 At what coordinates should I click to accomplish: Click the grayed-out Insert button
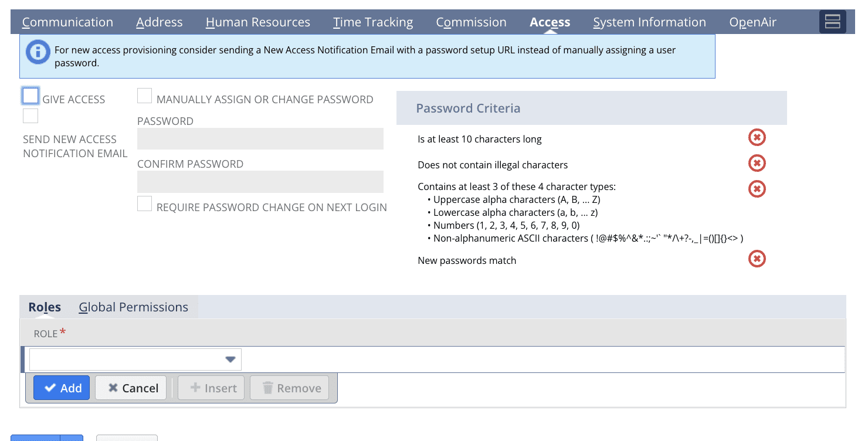211,388
